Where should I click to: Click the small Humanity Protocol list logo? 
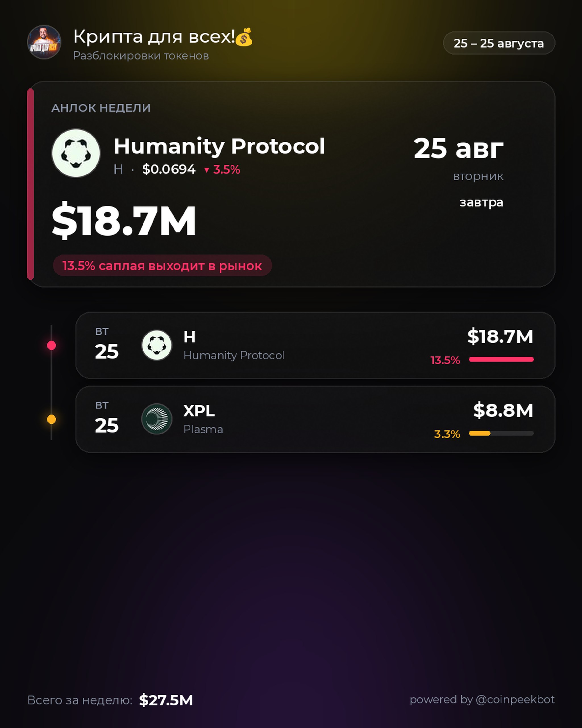157,345
